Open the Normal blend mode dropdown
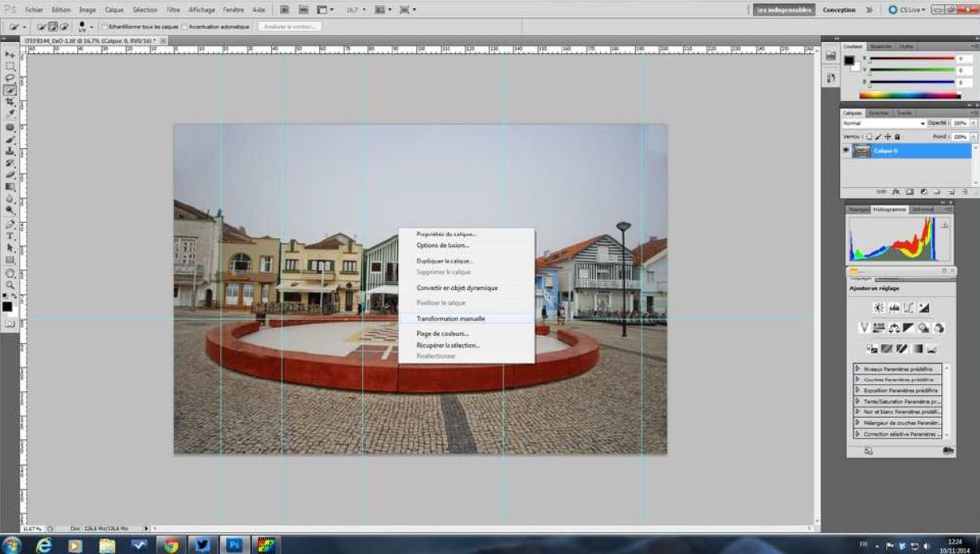The width and height of the screenshot is (980, 554). 883,123
